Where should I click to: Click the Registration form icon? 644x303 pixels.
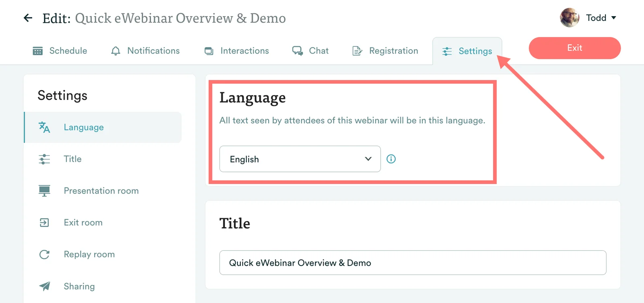click(x=357, y=51)
